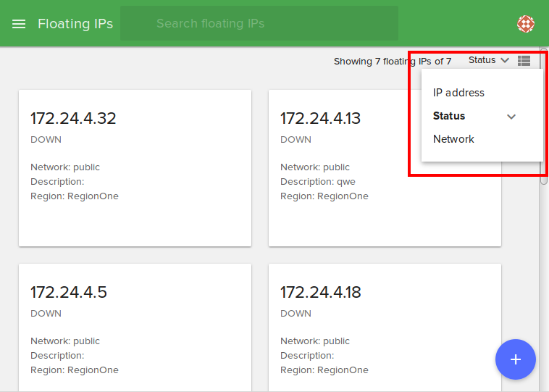Screen dimensions: 549x392
Task: Open the hamburger navigation menu
Action: [19, 24]
